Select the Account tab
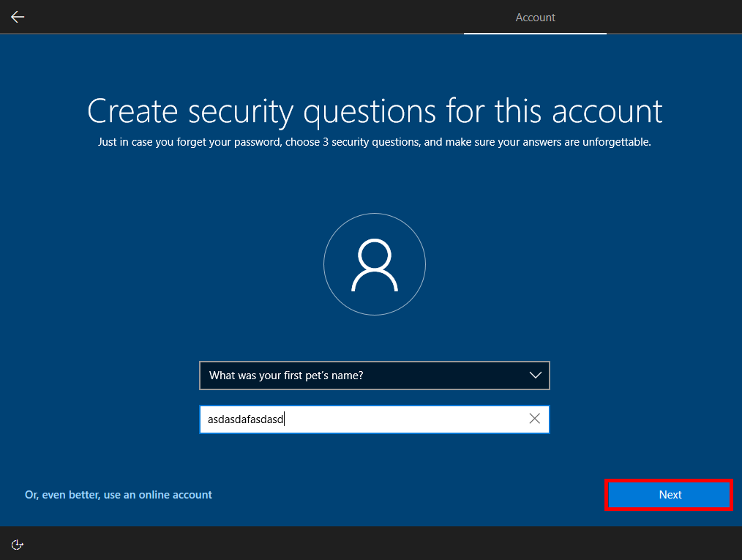The width and height of the screenshot is (742, 560). (535, 17)
